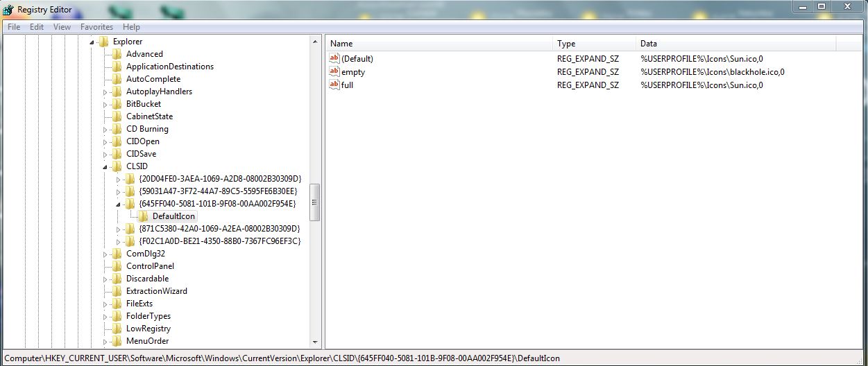Sort values by the Data column header
This screenshot has width=868, height=366.
(x=736, y=44)
